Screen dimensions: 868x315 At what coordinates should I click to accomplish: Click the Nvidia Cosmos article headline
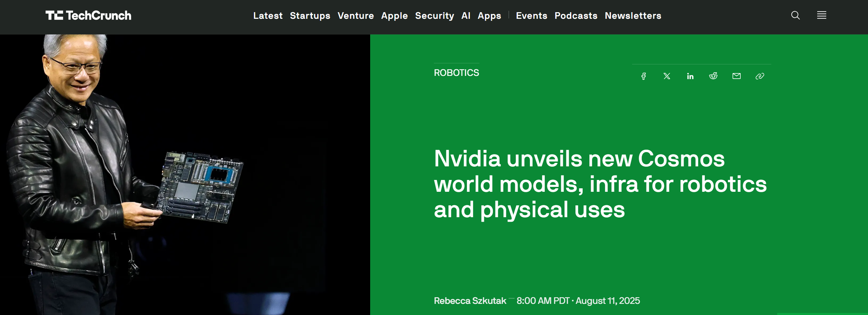point(600,184)
